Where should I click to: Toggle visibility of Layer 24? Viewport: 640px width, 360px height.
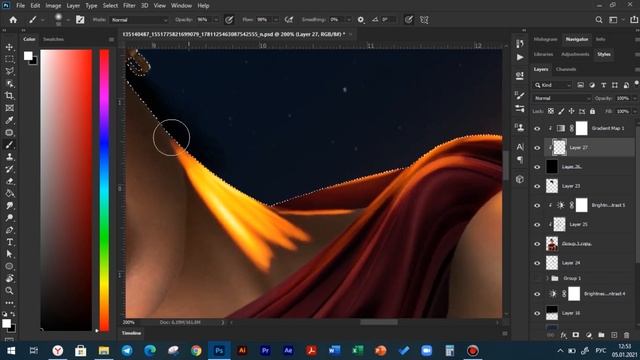click(537, 263)
